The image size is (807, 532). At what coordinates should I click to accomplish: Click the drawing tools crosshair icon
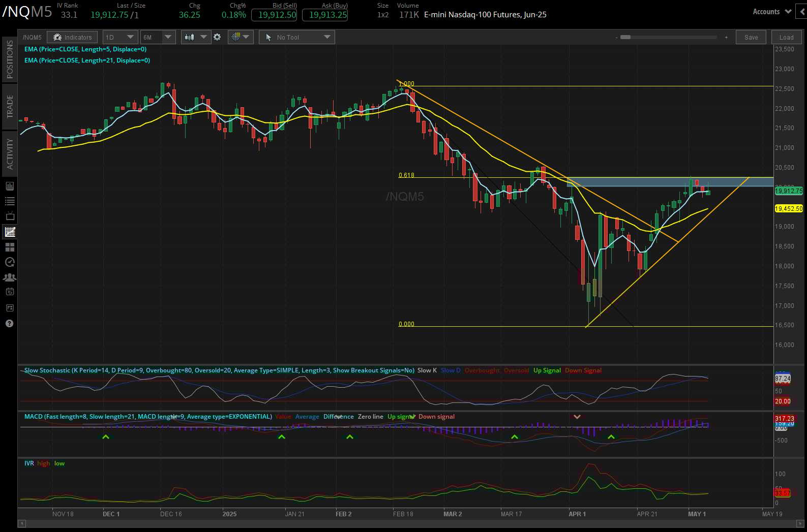tap(236, 37)
